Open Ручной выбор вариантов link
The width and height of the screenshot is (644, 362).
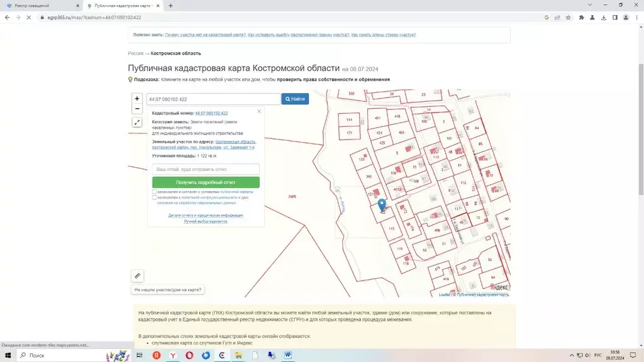[206, 221]
